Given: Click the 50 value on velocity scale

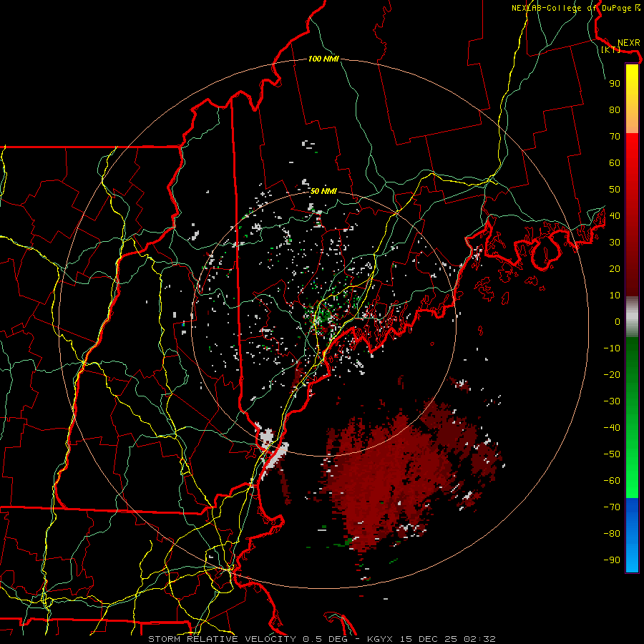Looking at the screenshot, I should point(615,190).
